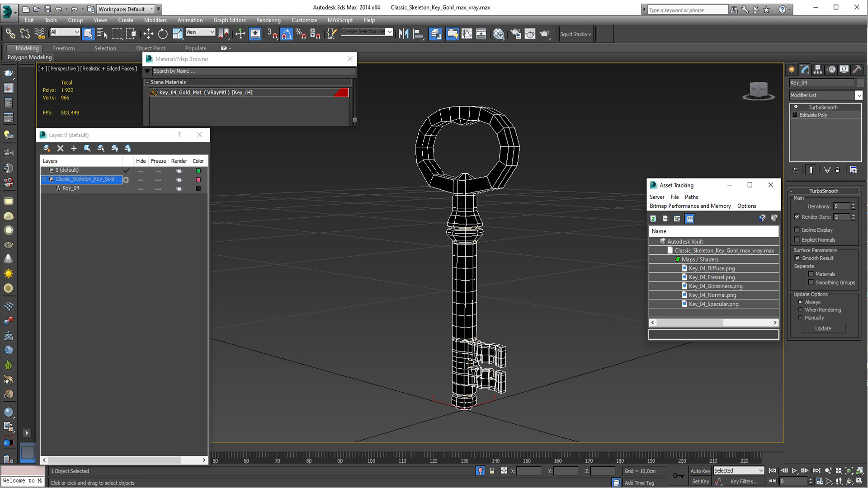Collapse the Classic_Skeleton_Key_Gold layer
This screenshot has height=488, width=868.
pyautogui.click(x=44, y=179)
